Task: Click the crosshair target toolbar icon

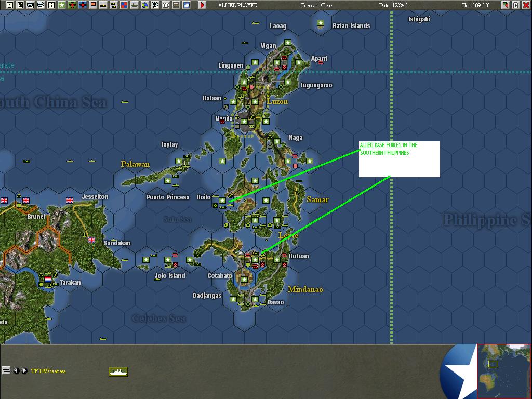Action: tap(155, 5)
